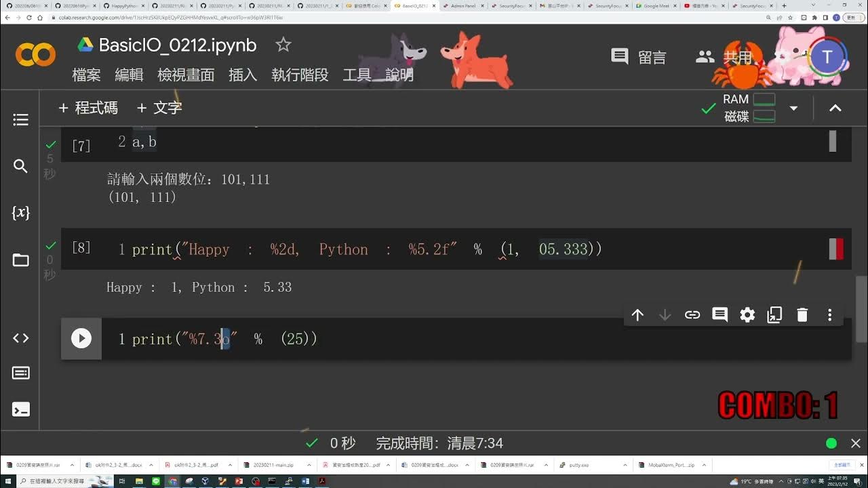Open the account avatar T
Viewport: 868px width, 488px height.
(x=827, y=56)
